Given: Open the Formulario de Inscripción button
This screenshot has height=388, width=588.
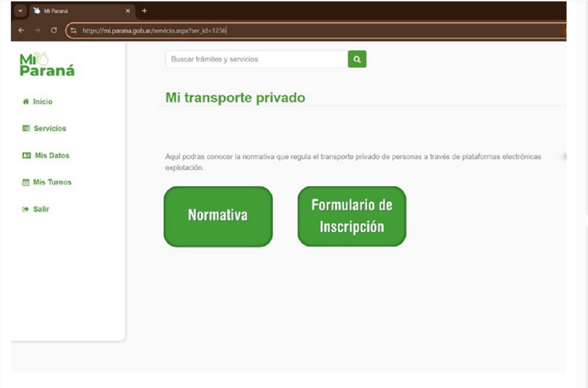Looking at the screenshot, I should click(352, 216).
